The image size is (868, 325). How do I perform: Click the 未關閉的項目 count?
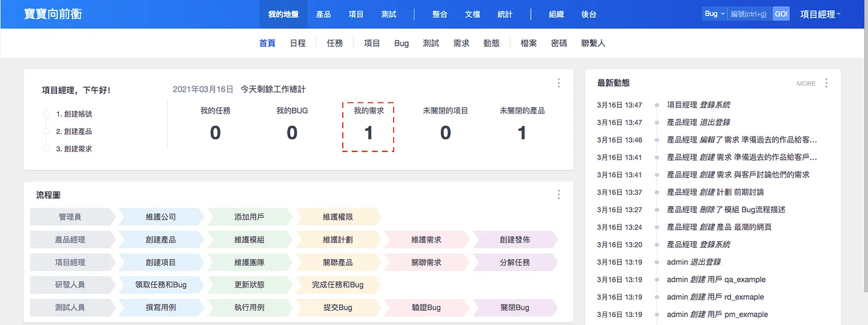coord(445,133)
